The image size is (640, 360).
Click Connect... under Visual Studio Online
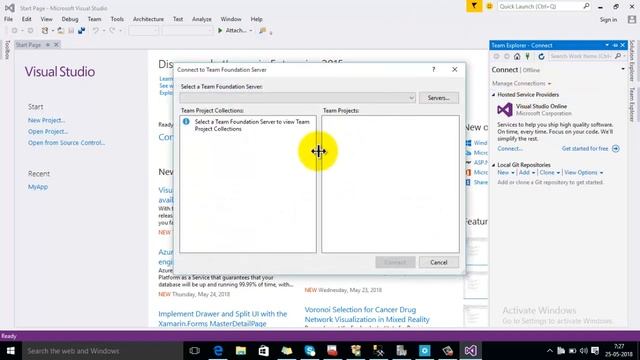coord(510,149)
